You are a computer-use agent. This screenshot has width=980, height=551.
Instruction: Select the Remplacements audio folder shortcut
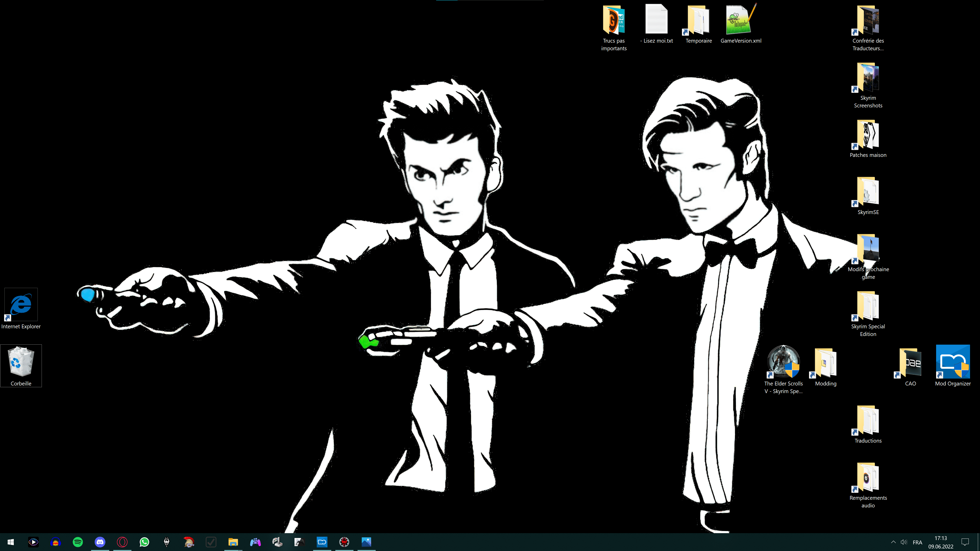point(868,485)
